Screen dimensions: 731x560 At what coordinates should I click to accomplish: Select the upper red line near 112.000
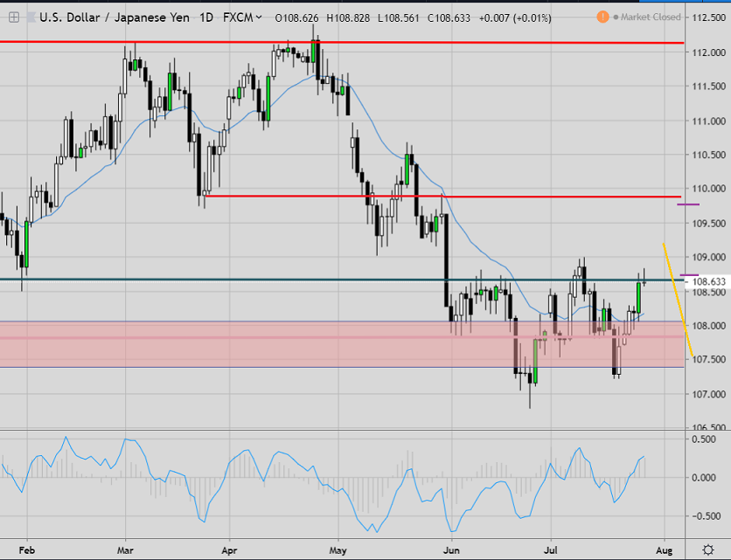click(342, 43)
